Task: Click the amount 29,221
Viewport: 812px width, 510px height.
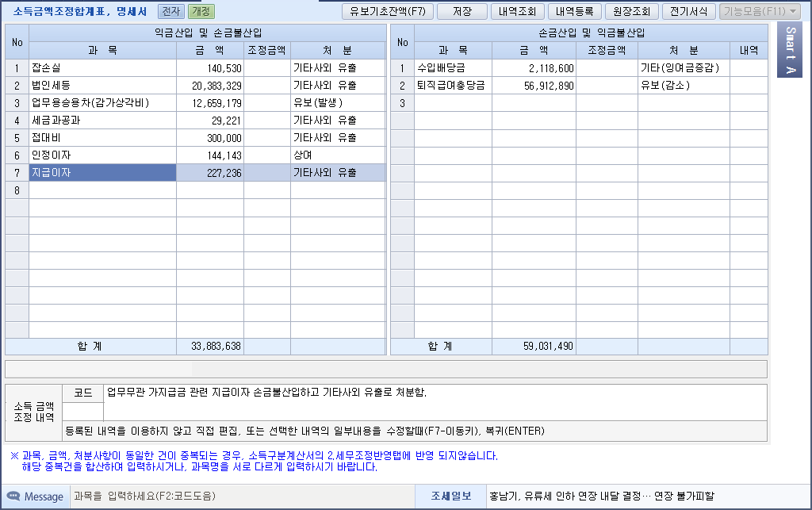Action: coord(226,121)
